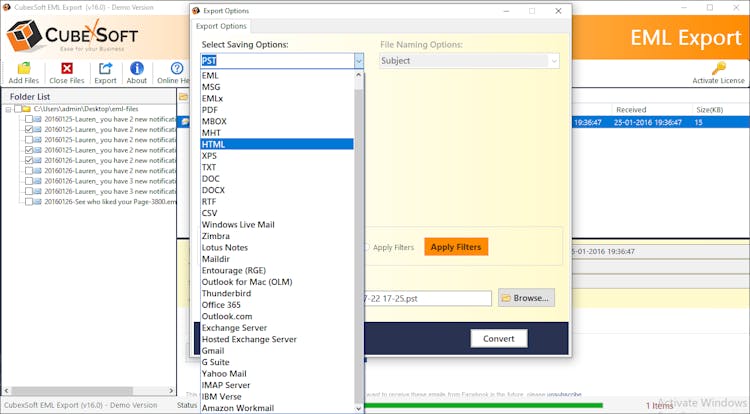Click the dropdown list scrollbar down arrow

click(359, 408)
